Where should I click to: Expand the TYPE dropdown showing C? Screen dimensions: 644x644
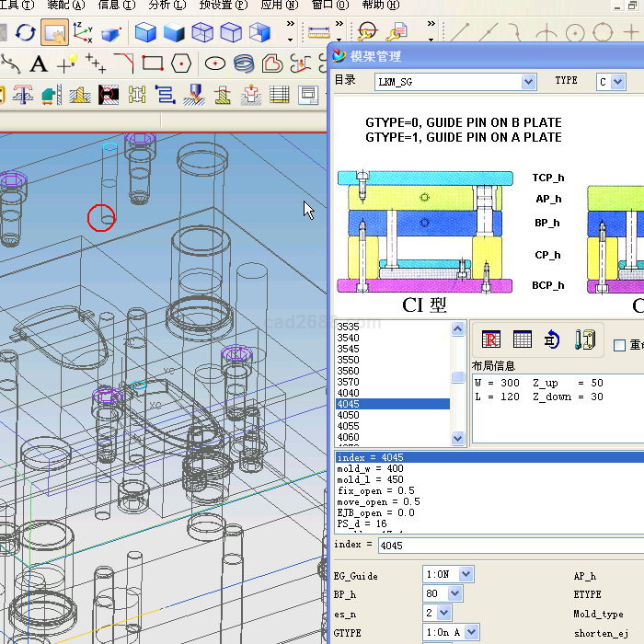(617, 82)
